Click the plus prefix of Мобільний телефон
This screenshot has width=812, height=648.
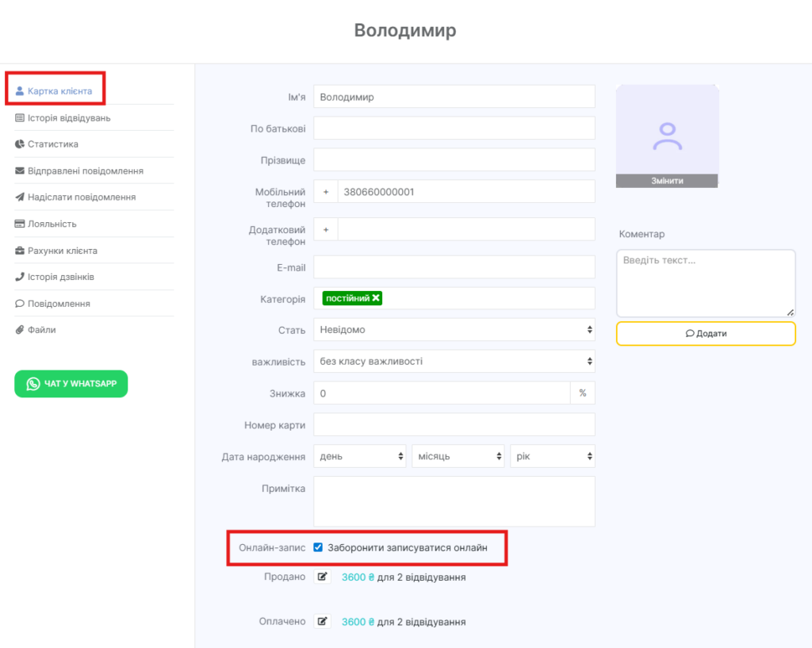tap(326, 192)
